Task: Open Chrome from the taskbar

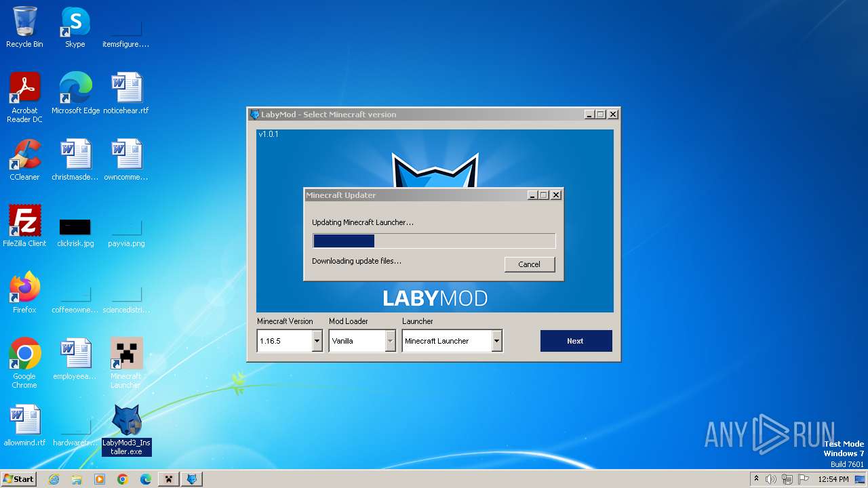Action: click(123, 479)
